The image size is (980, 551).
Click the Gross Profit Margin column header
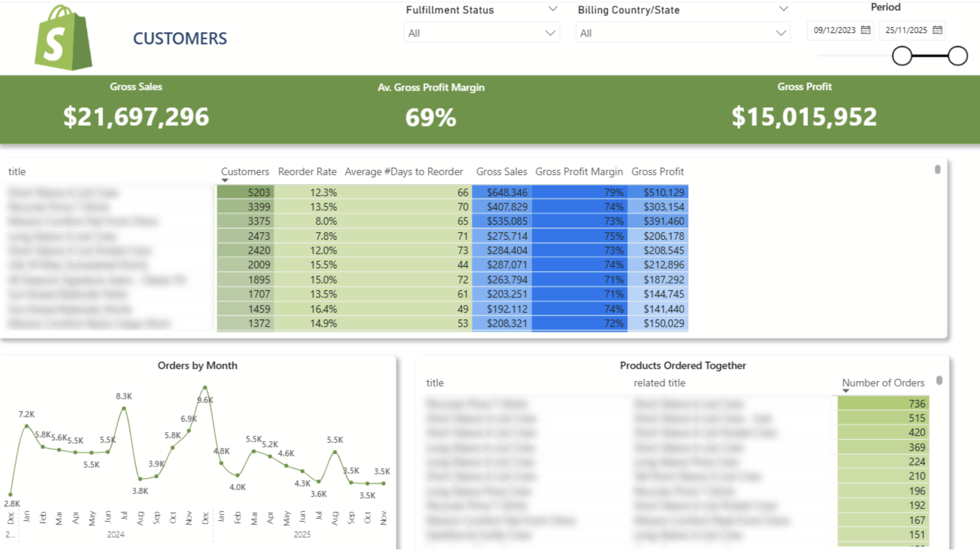coord(579,172)
